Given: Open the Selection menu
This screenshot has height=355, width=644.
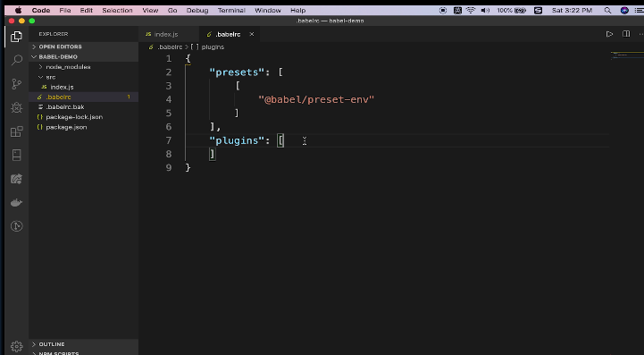Looking at the screenshot, I should tap(117, 11).
